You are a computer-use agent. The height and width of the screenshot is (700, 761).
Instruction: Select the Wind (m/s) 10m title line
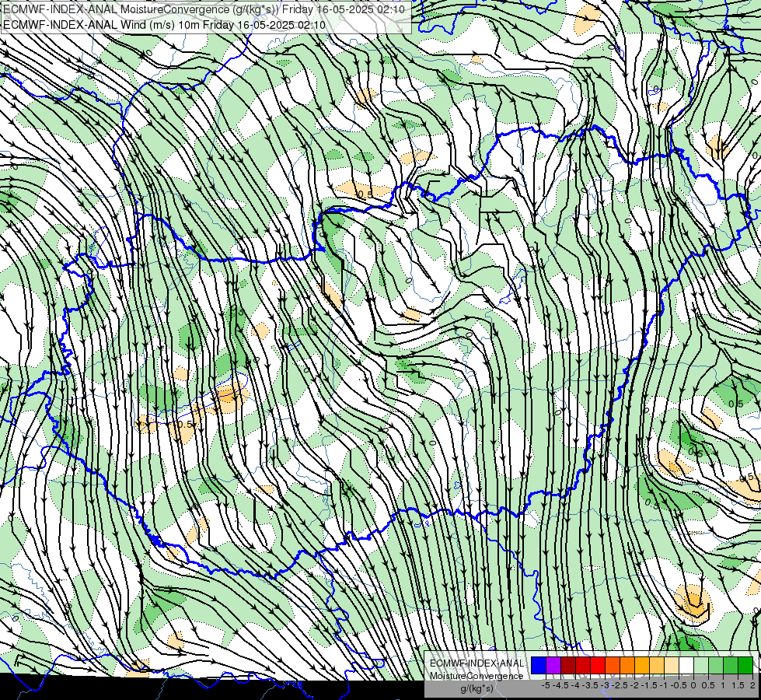[165, 25]
